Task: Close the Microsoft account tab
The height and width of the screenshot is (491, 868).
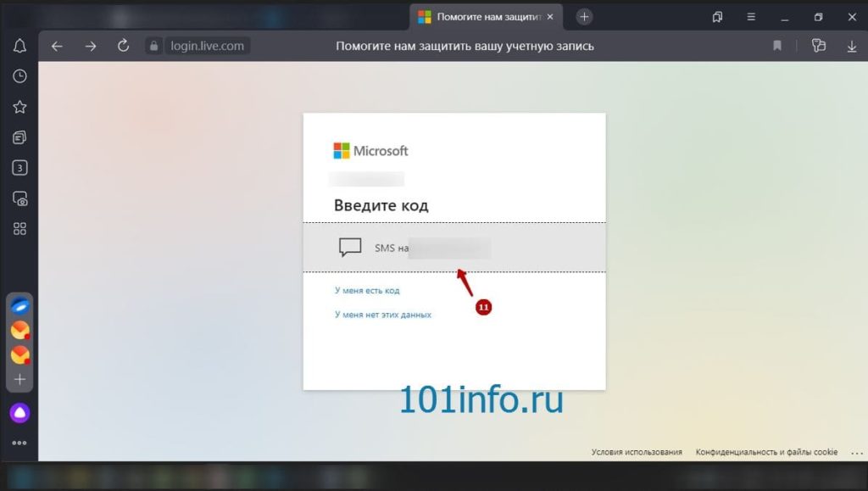Action: tap(550, 17)
